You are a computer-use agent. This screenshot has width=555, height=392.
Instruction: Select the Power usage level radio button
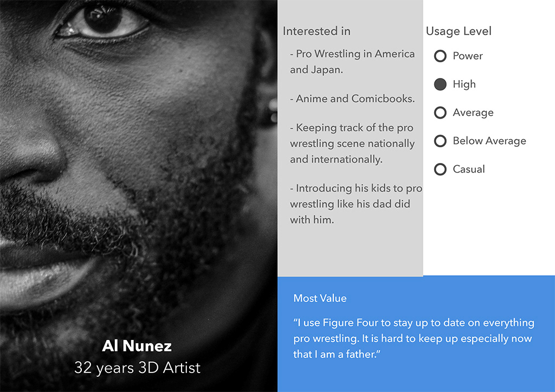pyautogui.click(x=440, y=56)
